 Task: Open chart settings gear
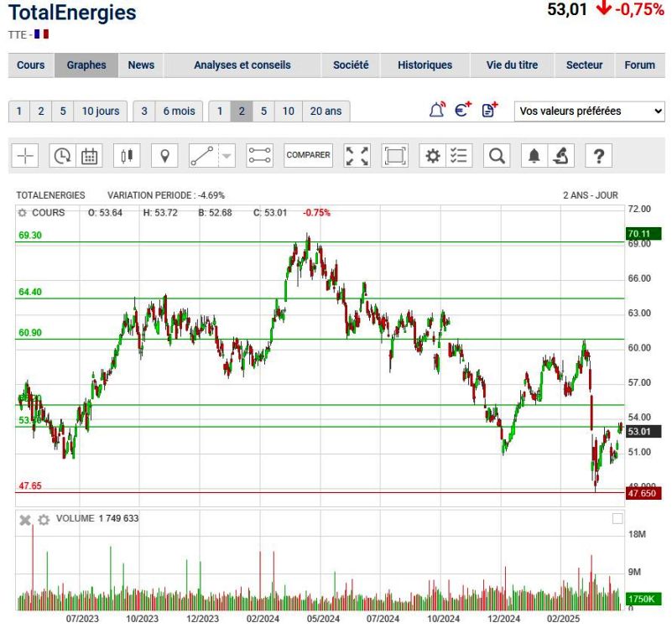[x=432, y=155]
